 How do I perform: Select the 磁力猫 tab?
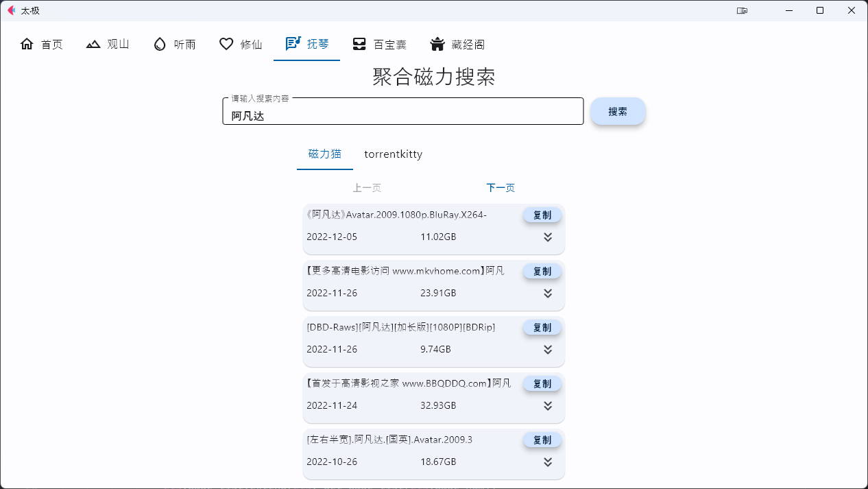324,154
